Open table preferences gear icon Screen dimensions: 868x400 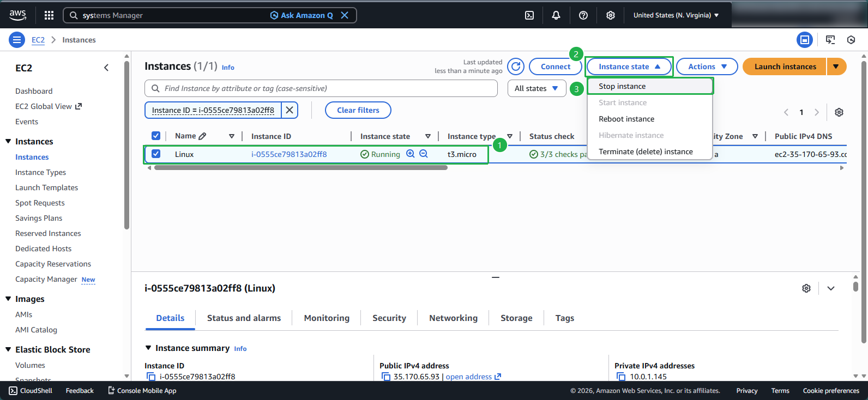[839, 112]
